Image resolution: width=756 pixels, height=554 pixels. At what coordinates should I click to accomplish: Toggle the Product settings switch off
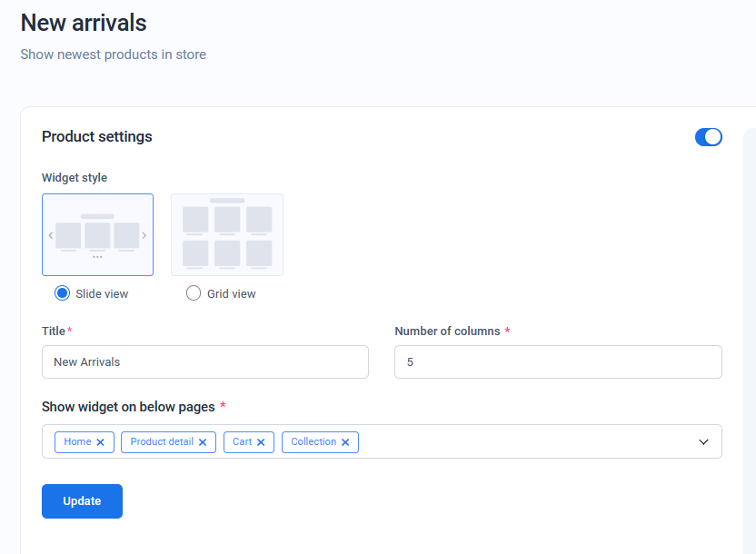708,137
